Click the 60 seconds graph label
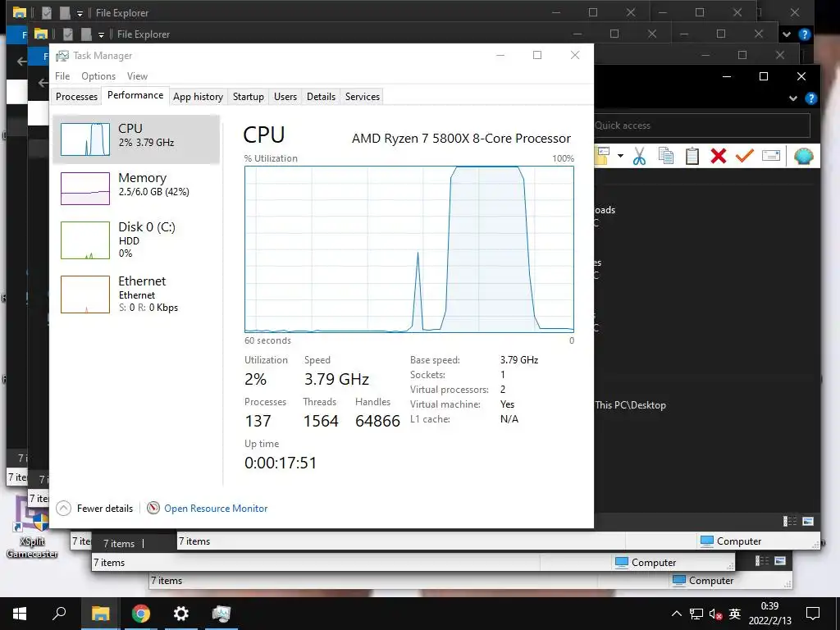840x630 pixels. 268,340
